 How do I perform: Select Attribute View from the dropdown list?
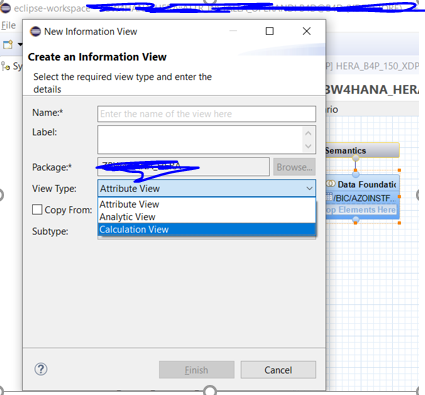pos(206,204)
